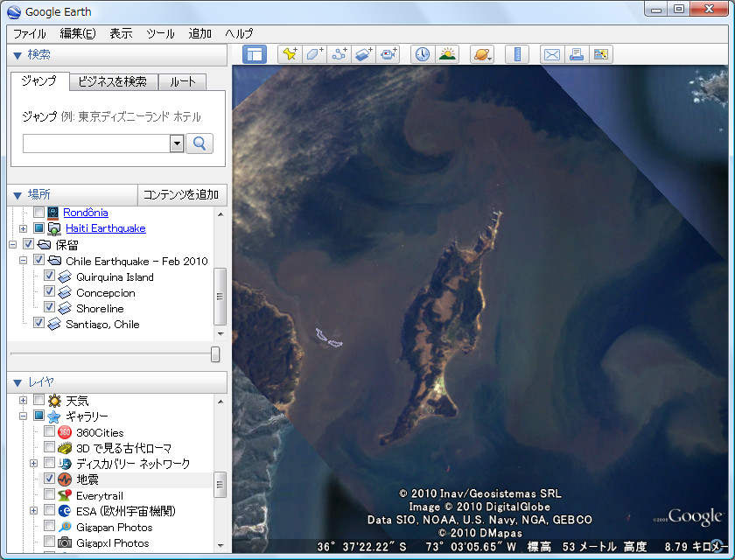Image resolution: width=735 pixels, height=560 pixels.
Task: Click the 360Cities layer icon
Action: pyautogui.click(x=65, y=432)
